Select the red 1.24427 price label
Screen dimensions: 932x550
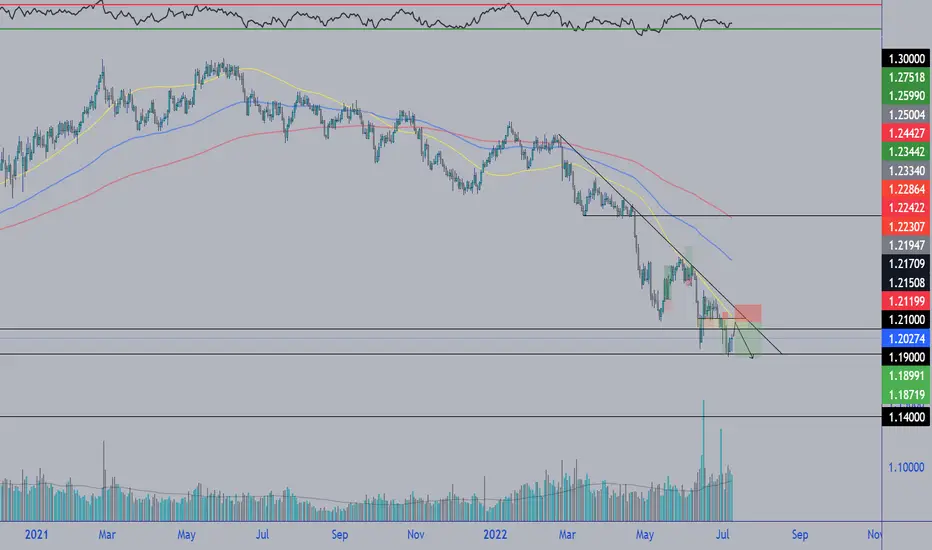tap(906, 133)
